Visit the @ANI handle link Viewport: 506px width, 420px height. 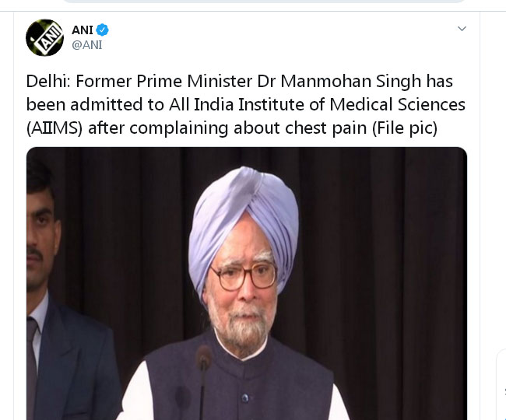(x=87, y=45)
